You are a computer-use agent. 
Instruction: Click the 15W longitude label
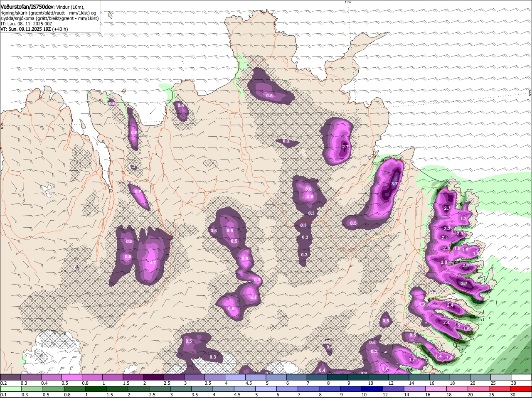348,2
